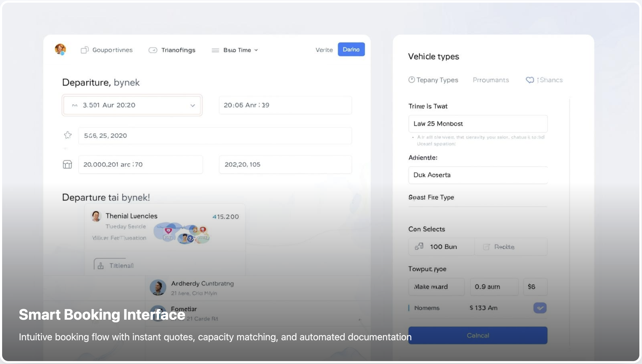Viewport: 642px width, 364px height.
Task: Select the 100 Bun option under Con Selects
Action: pos(441,247)
